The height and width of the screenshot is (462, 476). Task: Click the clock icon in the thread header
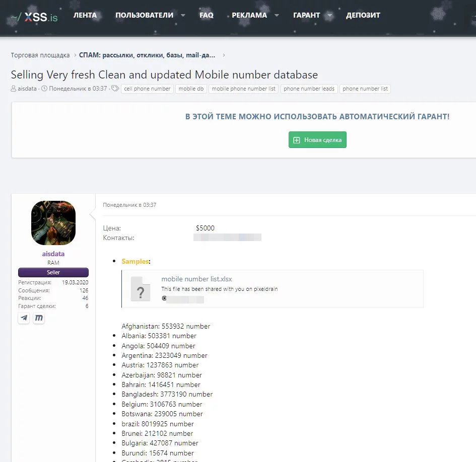44,89
